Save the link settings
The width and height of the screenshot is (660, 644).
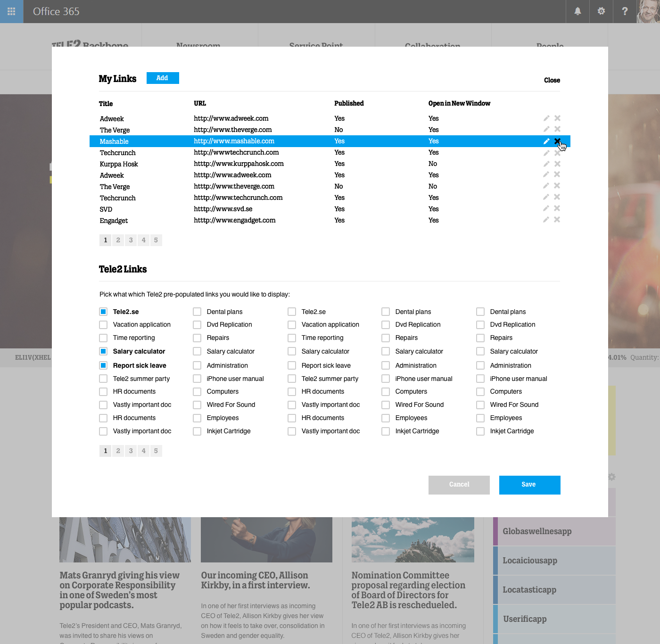click(x=530, y=485)
